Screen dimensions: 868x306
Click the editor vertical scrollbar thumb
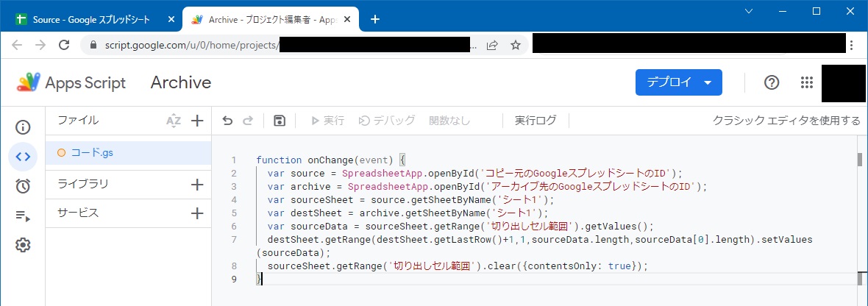point(860,160)
